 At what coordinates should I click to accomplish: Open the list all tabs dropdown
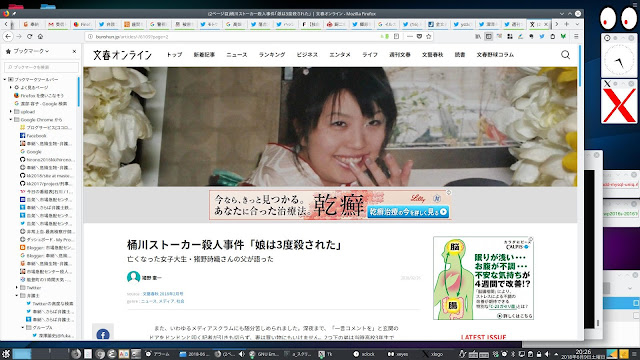pyautogui.click(x=577, y=24)
